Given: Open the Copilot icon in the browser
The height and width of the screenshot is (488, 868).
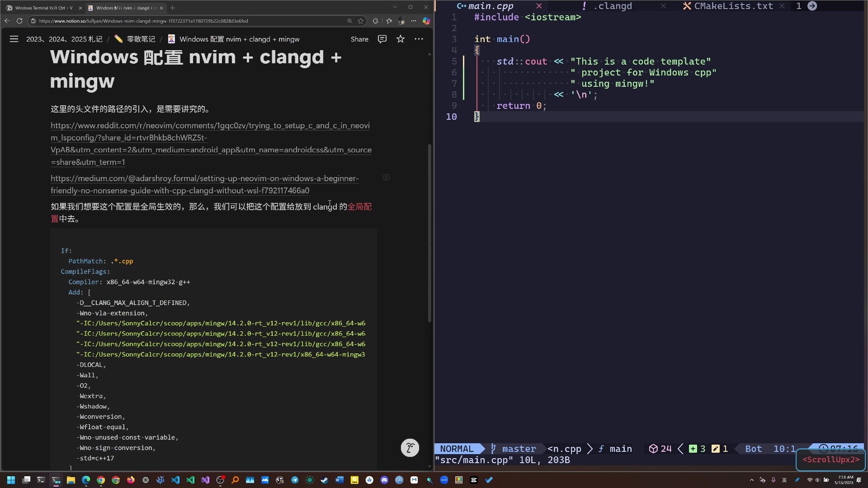Looking at the screenshot, I should pyautogui.click(x=426, y=21).
